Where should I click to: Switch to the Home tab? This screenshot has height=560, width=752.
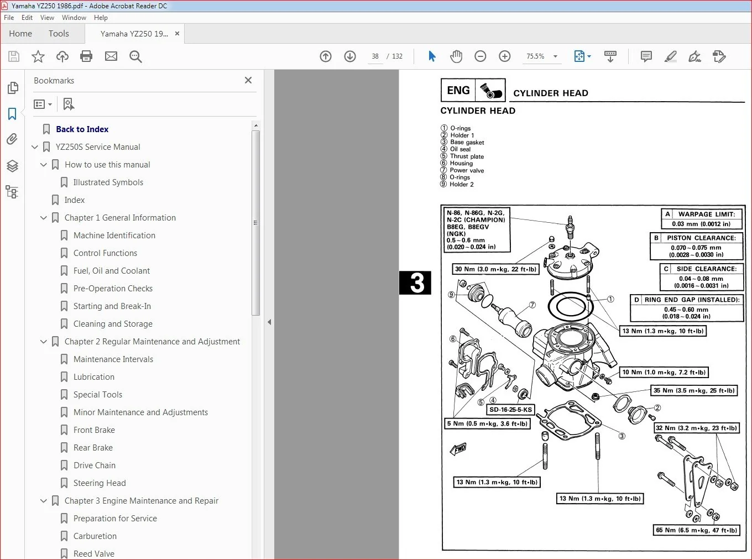click(20, 34)
